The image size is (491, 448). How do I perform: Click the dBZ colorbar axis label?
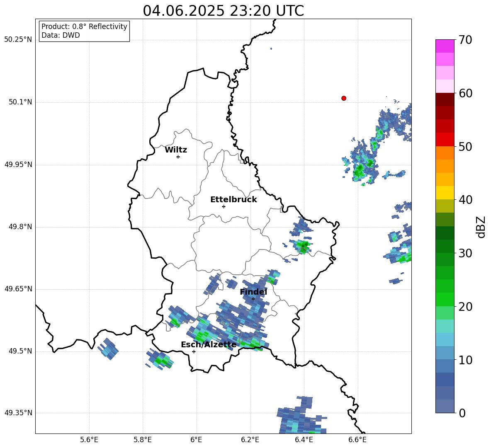pyautogui.click(x=481, y=227)
